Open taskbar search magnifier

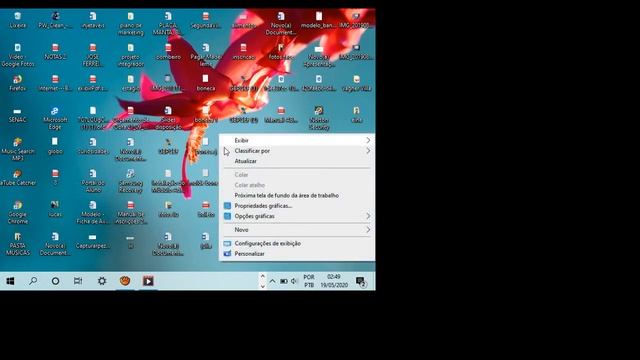(33, 281)
